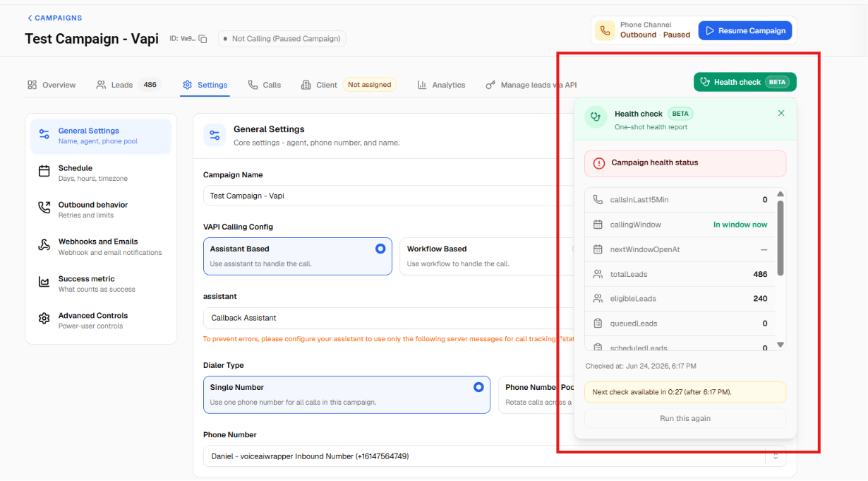The height and width of the screenshot is (481, 868).
Task: Resume the paused campaign
Action: pyautogui.click(x=745, y=30)
